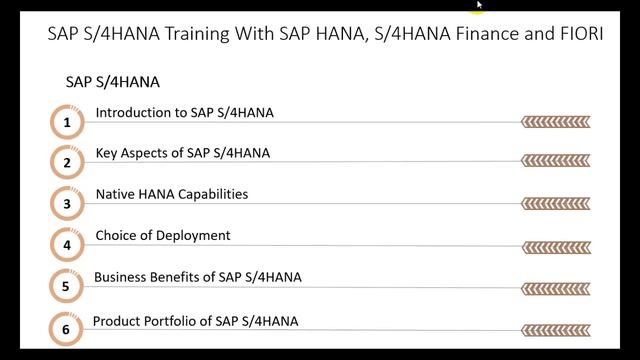640x360 pixels.
Task: Open Introduction to SAP S/4HANA topic
Action: click(184, 113)
